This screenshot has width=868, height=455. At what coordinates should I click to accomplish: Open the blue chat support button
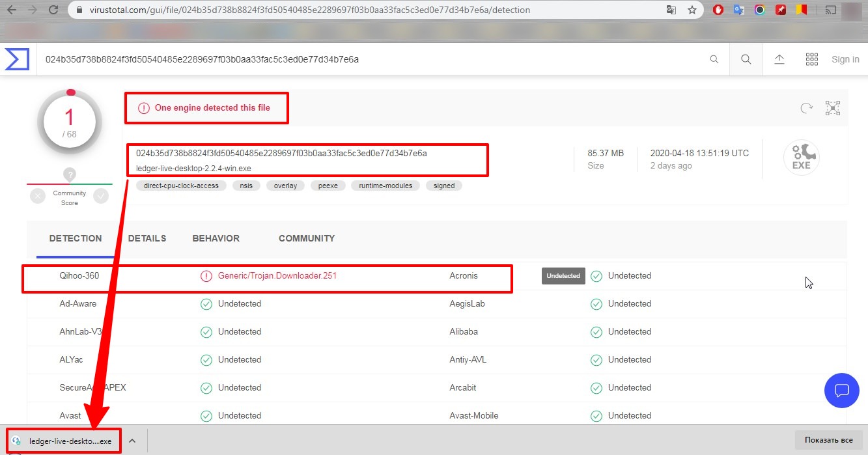pyautogui.click(x=842, y=391)
